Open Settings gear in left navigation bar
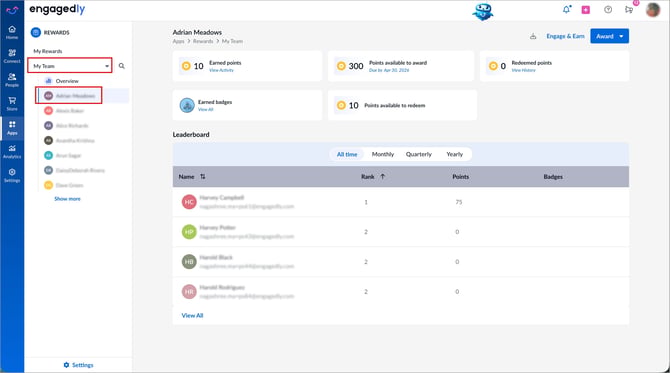670x373 pixels. tap(12, 176)
